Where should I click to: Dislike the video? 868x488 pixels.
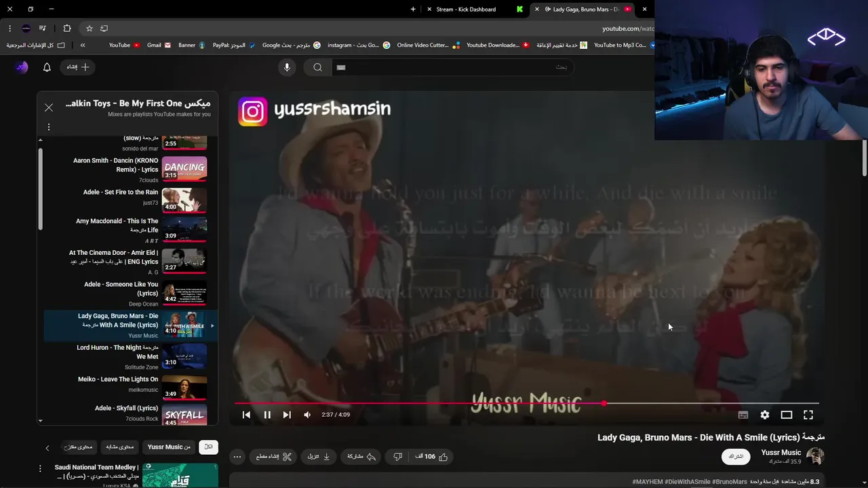pos(398,457)
